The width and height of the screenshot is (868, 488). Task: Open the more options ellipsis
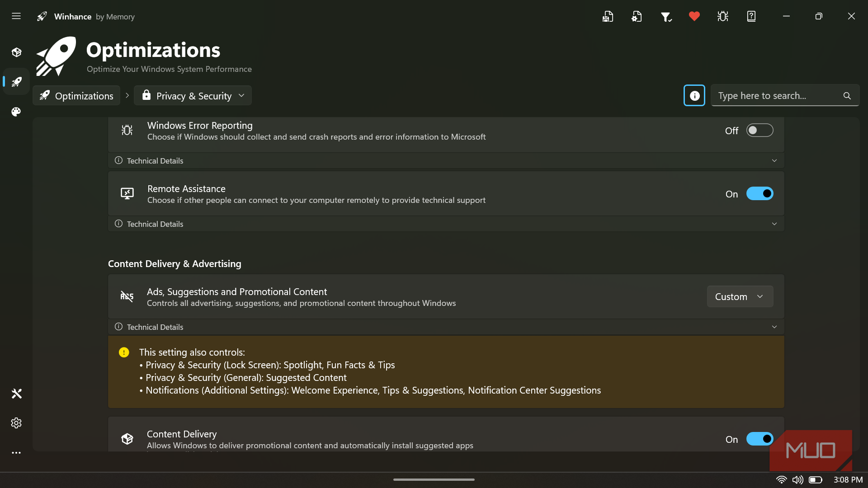16,452
